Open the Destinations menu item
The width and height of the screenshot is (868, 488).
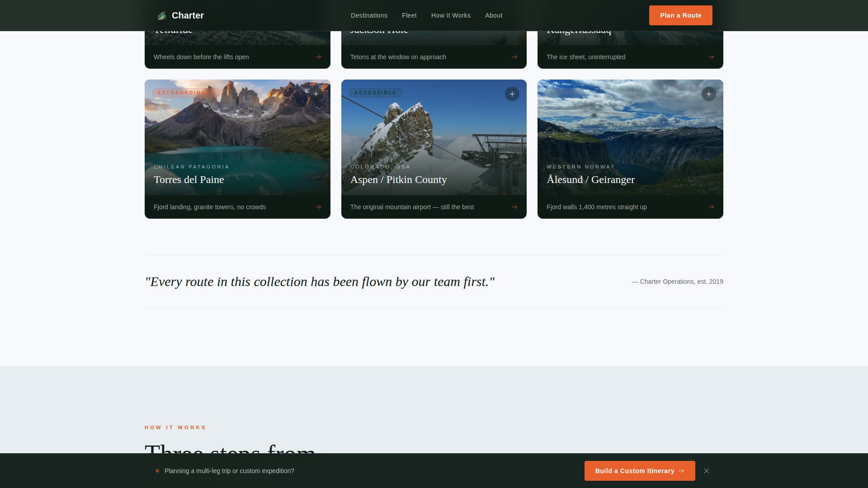coord(369,15)
